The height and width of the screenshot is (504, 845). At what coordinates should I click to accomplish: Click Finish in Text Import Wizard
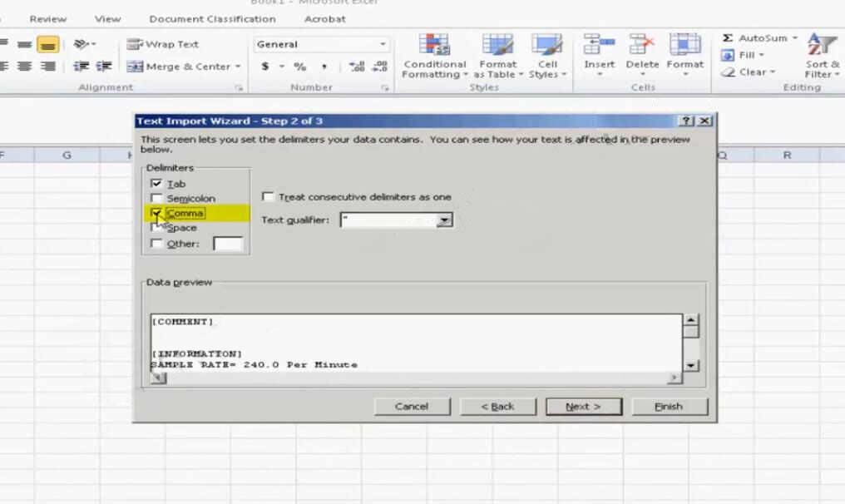pos(669,407)
